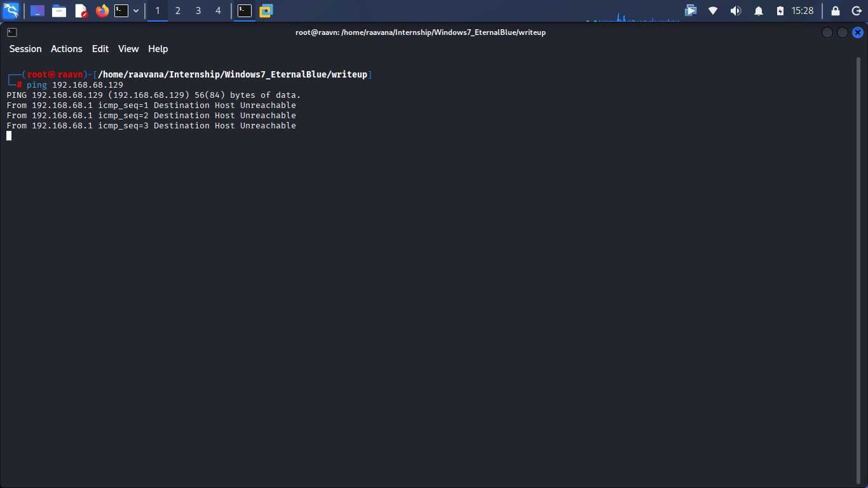
Task: Click the 15:28 clock
Action: pyautogui.click(x=803, y=11)
